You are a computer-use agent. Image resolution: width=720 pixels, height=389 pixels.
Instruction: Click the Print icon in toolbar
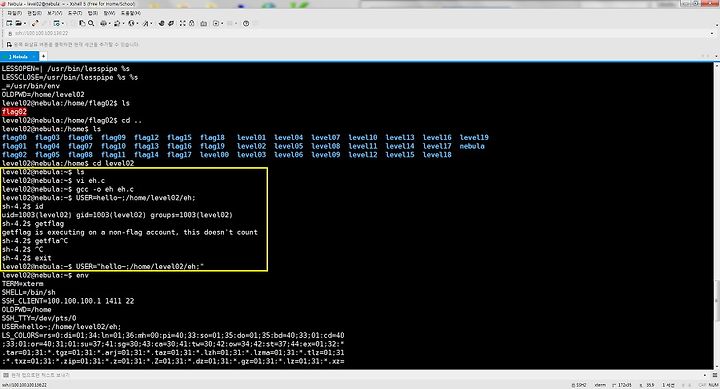[103, 23]
